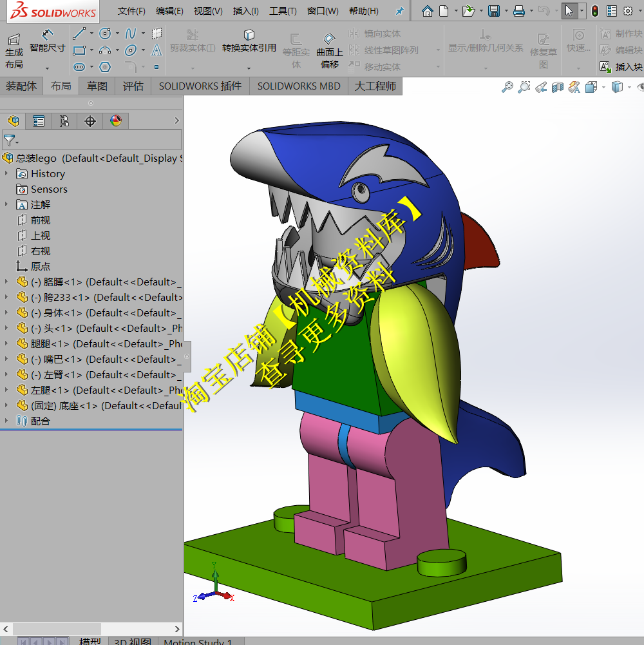Click the Save floppy-disk icon
The image size is (644, 645).
494,11
